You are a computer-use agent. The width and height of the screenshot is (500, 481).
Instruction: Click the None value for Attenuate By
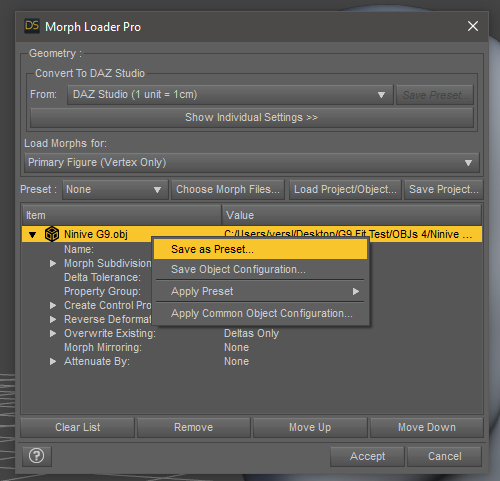[236, 361]
